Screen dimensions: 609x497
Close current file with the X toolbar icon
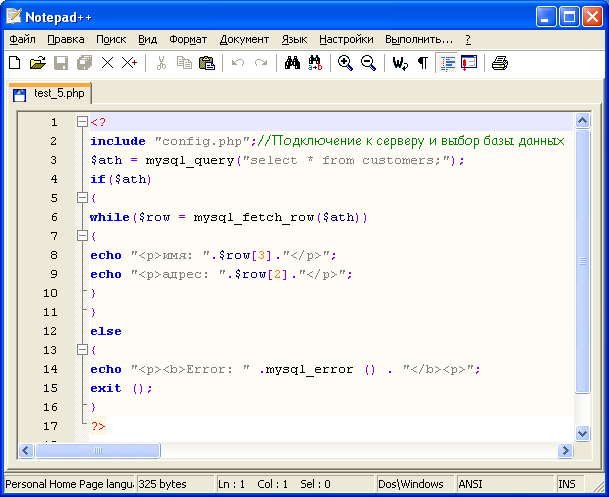[108, 63]
